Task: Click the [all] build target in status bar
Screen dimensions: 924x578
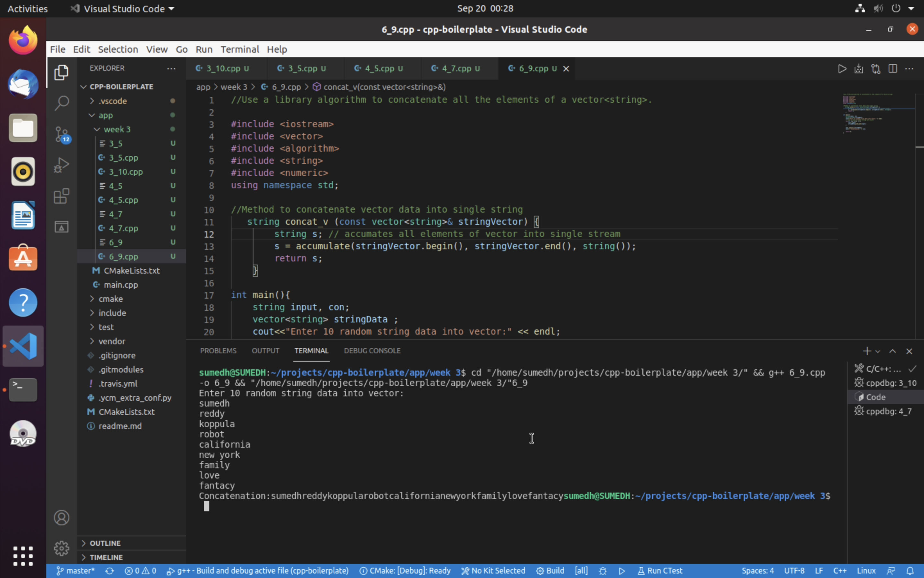Action: pos(581,571)
